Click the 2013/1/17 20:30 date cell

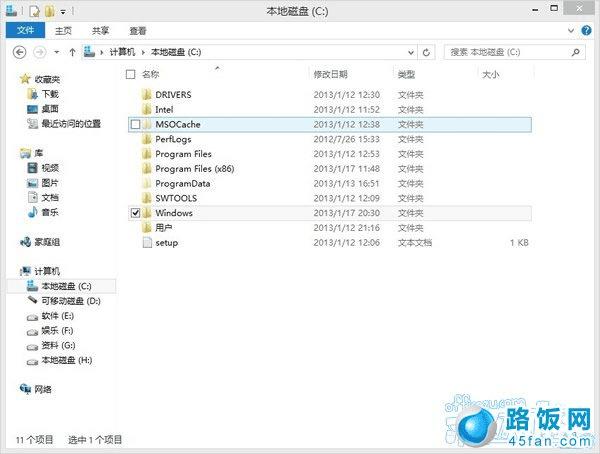coord(347,213)
